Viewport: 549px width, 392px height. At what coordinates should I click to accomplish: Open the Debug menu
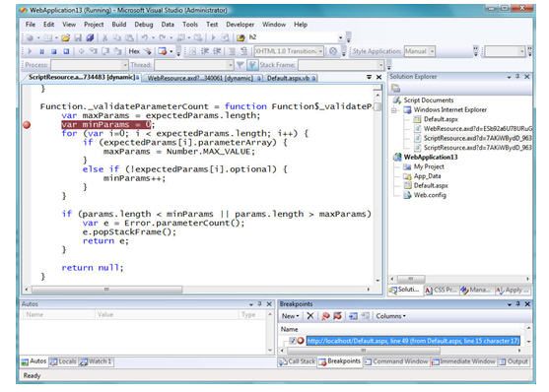144,25
